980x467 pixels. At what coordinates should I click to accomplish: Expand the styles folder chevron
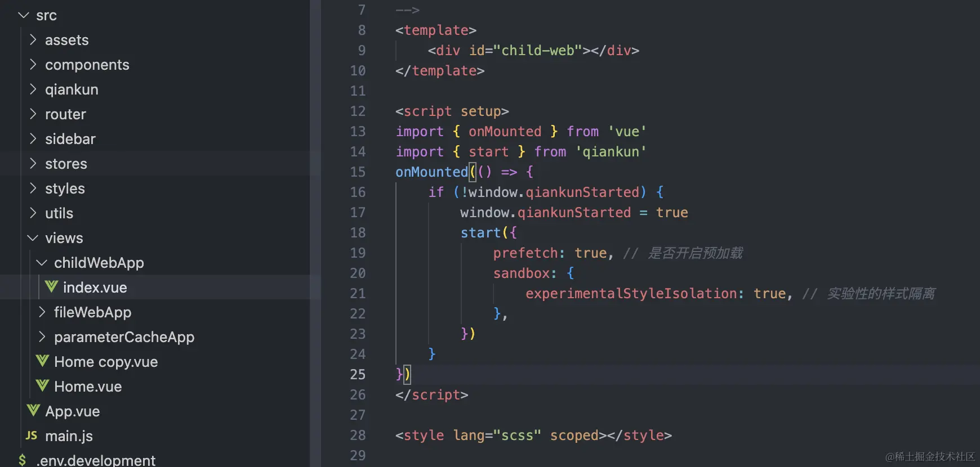33,188
